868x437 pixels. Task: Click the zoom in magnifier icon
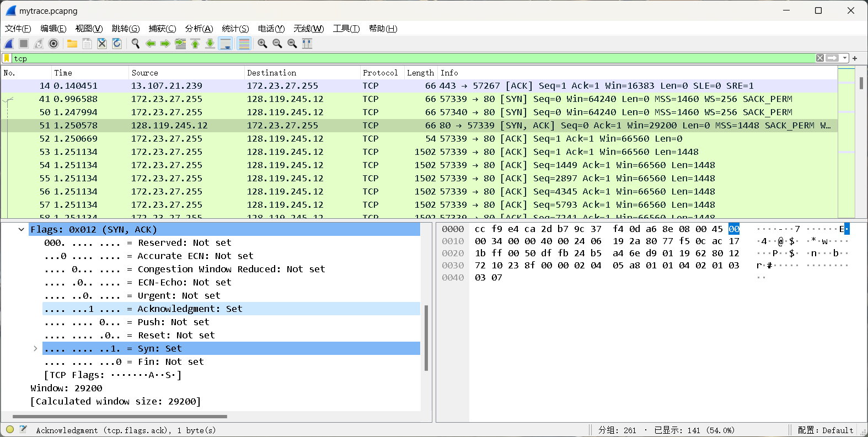[262, 44]
